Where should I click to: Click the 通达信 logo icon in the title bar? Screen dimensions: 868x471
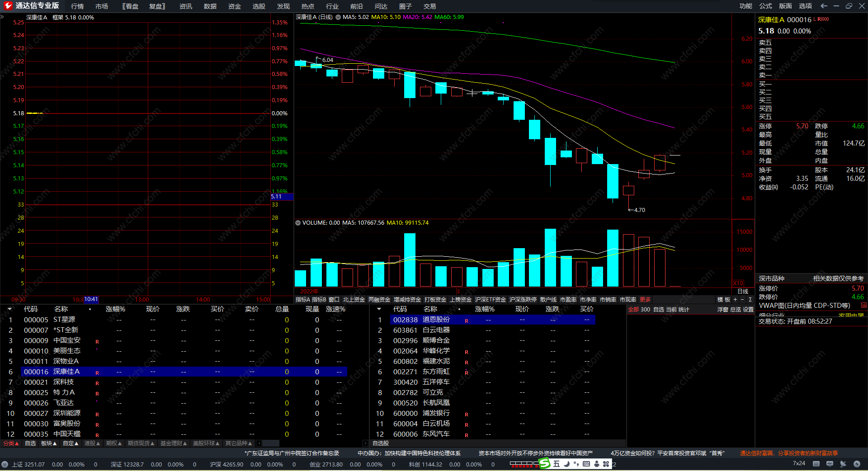click(x=8, y=6)
